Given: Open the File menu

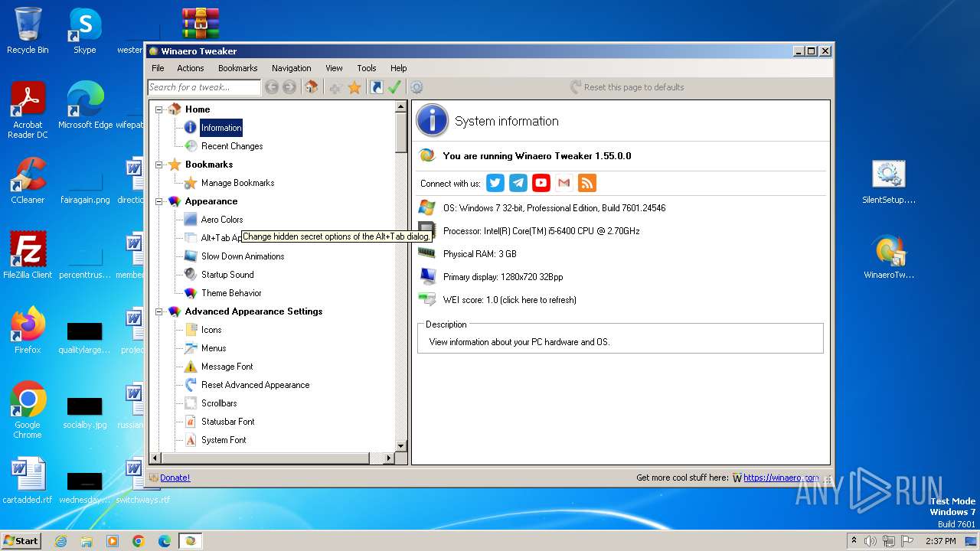Looking at the screenshot, I should 158,68.
